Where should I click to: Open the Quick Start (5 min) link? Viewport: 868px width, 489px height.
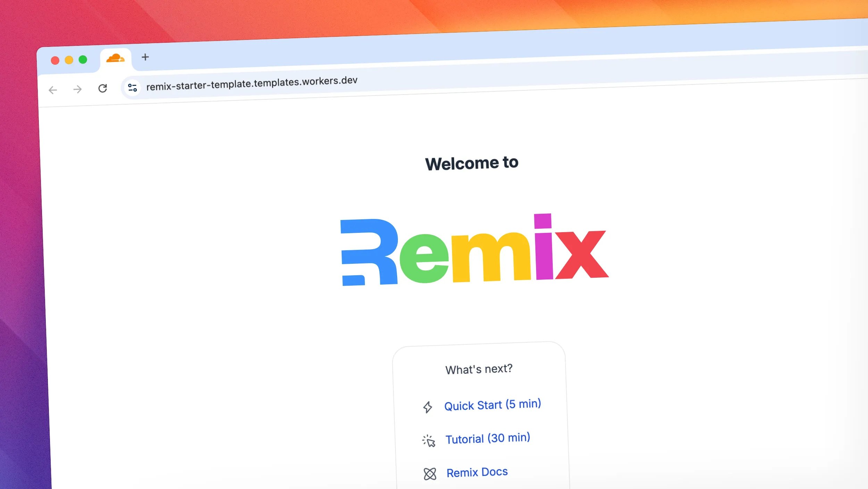pyautogui.click(x=492, y=405)
